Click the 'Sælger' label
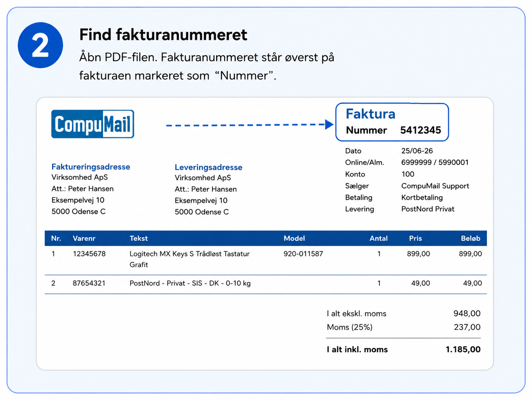Screen dimensions: 532x400 tap(357, 186)
